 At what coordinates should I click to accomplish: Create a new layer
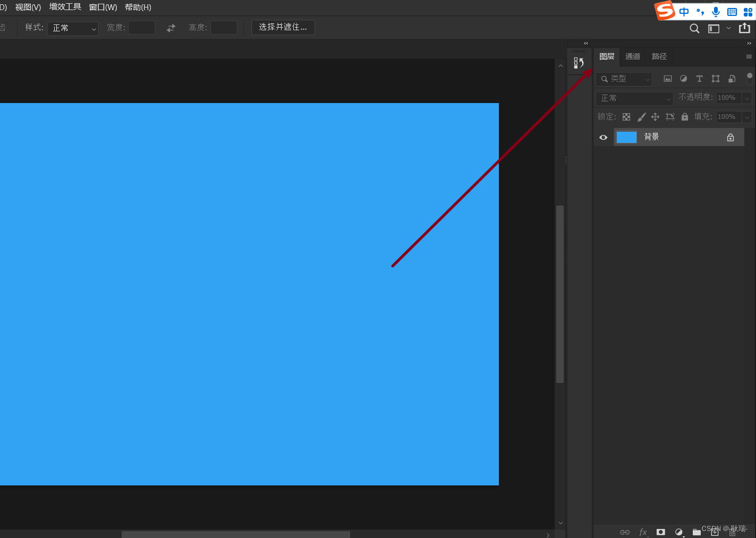click(715, 532)
